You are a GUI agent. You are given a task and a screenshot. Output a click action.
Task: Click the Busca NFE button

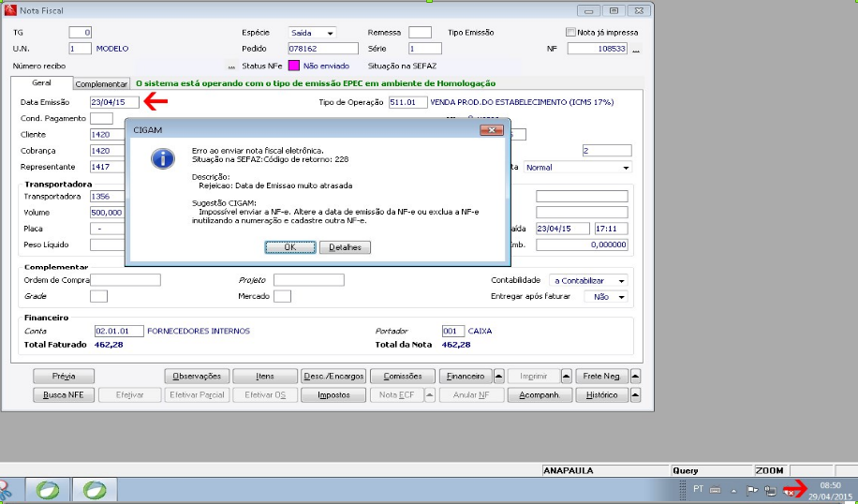[x=64, y=394]
